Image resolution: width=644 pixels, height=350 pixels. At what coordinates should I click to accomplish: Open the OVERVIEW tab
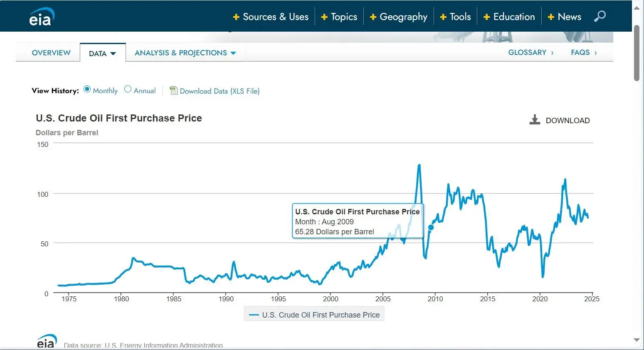coord(51,53)
